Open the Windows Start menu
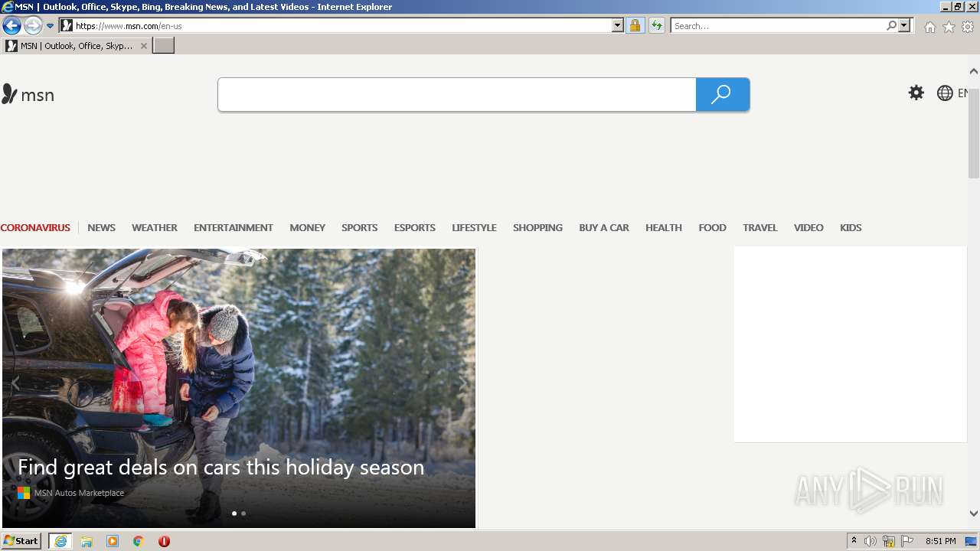The width and height of the screenshot is (980, 551). click(x=21, y=541)
